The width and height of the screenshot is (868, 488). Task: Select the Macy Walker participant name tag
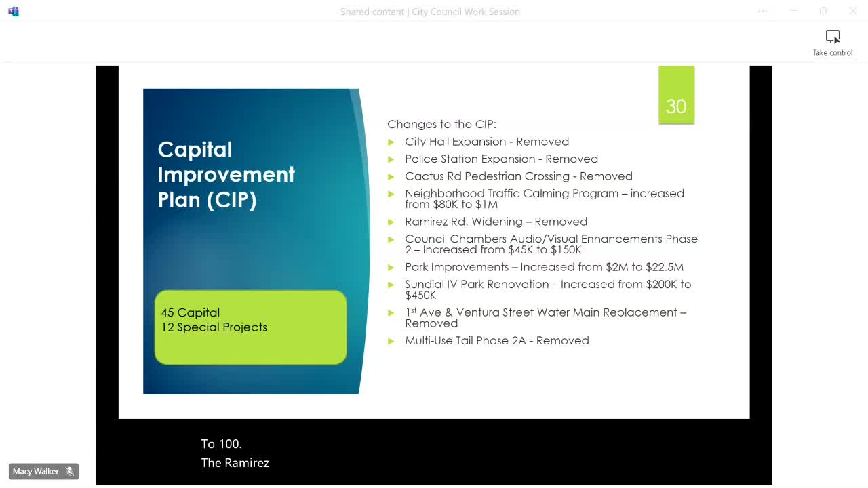click(x=44, y=471)
